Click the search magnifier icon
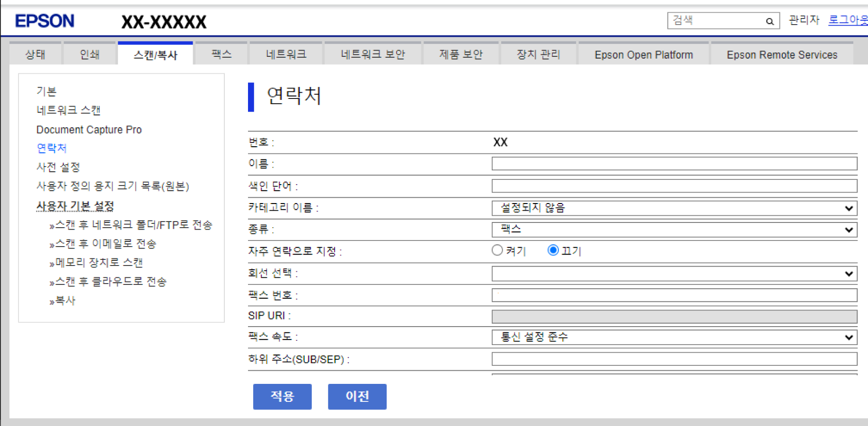868x426 pixels. point(770,21)
